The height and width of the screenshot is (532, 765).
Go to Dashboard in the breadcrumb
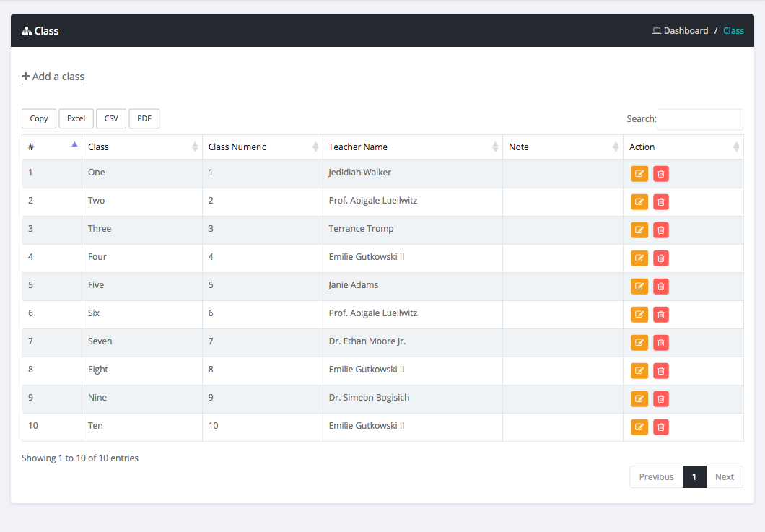[x=686, y=31]
